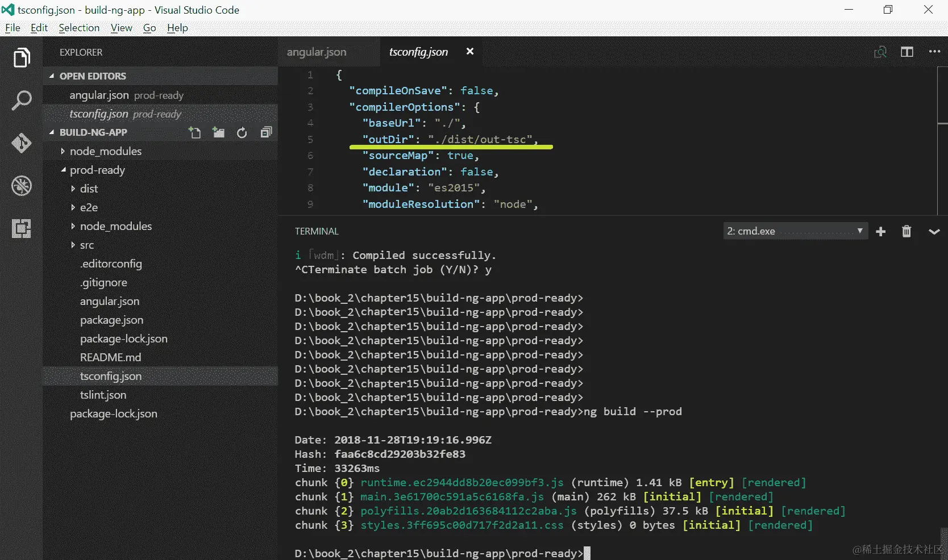Click line number 5 in editor gutter

(310, 139)
